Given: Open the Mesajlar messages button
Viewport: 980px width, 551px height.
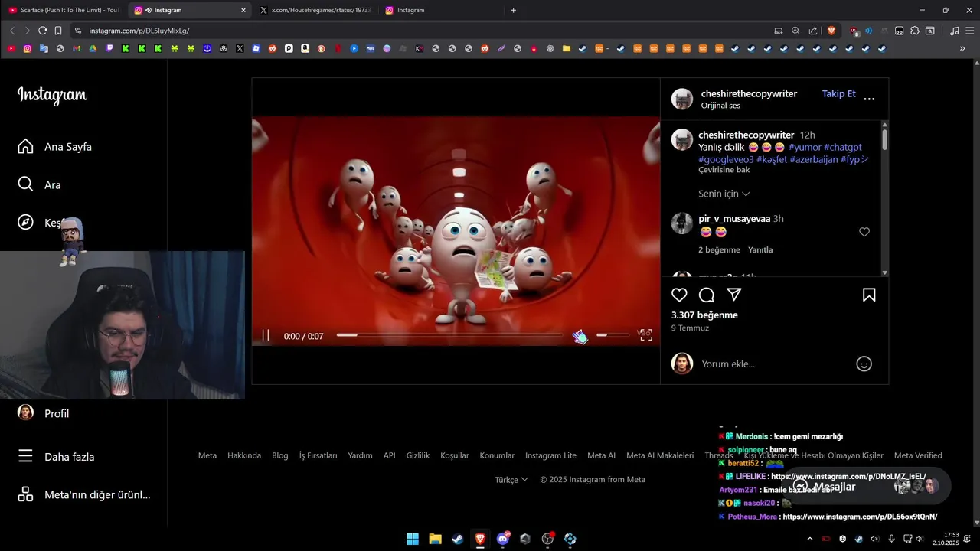Looking at the screenshot, I should pyautogui.click(x=867, y=487).
